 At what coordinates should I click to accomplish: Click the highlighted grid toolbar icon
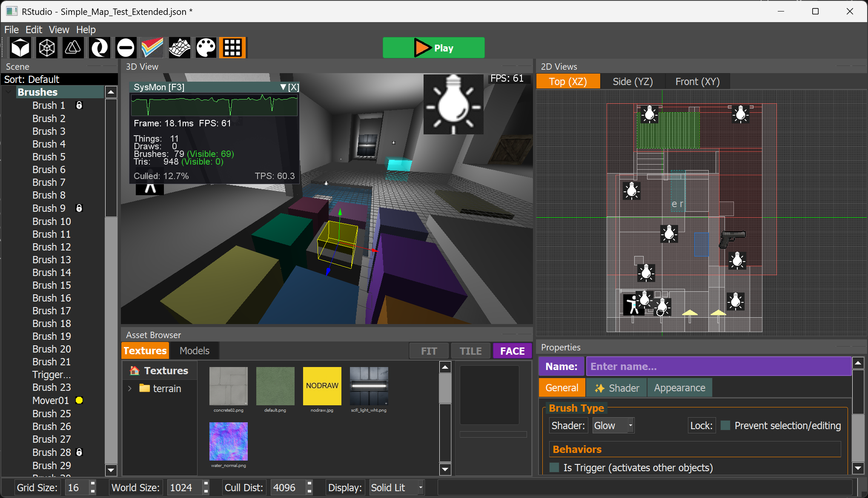pyautogui.click(x=232, y=48)
